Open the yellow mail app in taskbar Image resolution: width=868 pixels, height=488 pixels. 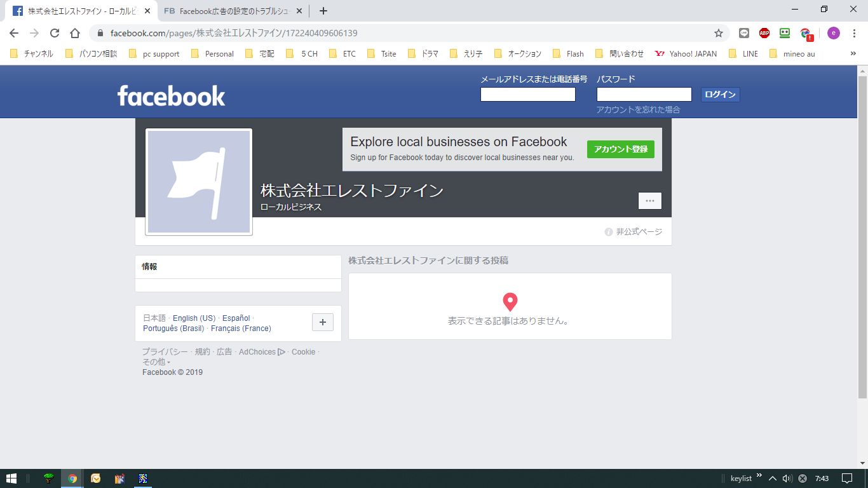pyautogui.click(x=95, y=478)
